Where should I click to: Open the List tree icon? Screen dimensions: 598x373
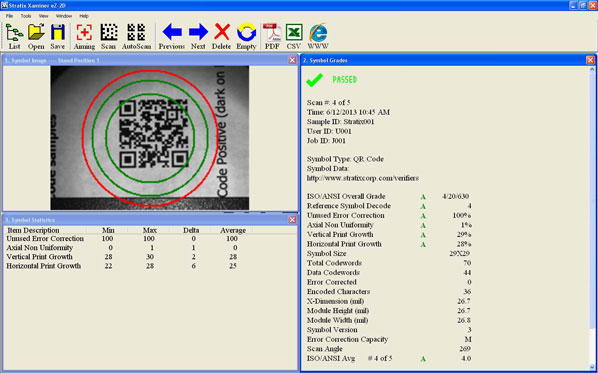(x=14, y=36)
